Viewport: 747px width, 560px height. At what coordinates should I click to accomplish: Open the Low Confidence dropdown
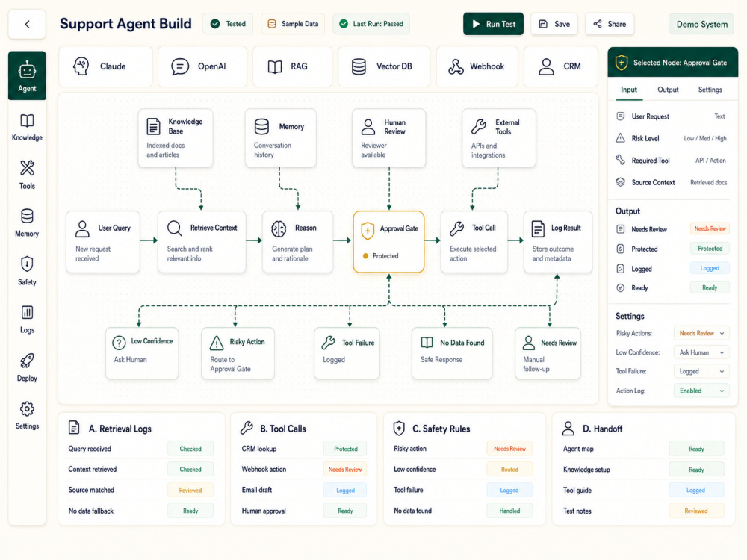[701, 352]
